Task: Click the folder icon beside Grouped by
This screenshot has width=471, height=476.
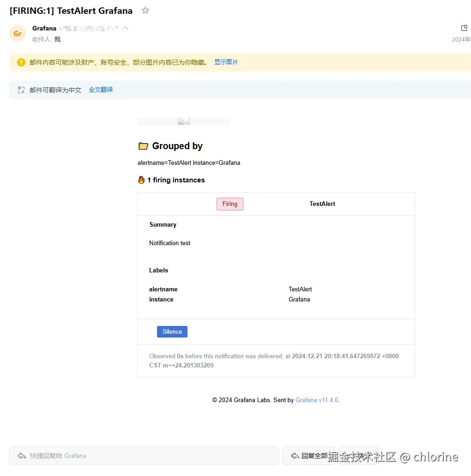Action: [143, 146]
